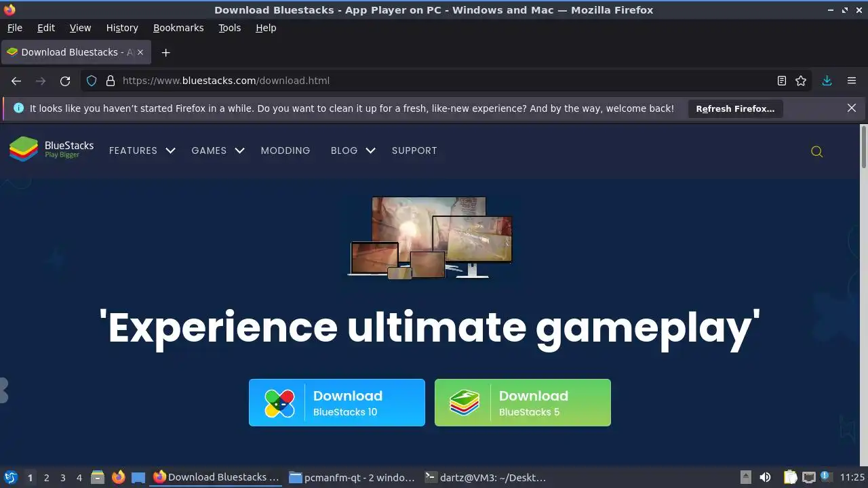
Task: Bookmark this page with the star icon
Action: coord(801,81)
